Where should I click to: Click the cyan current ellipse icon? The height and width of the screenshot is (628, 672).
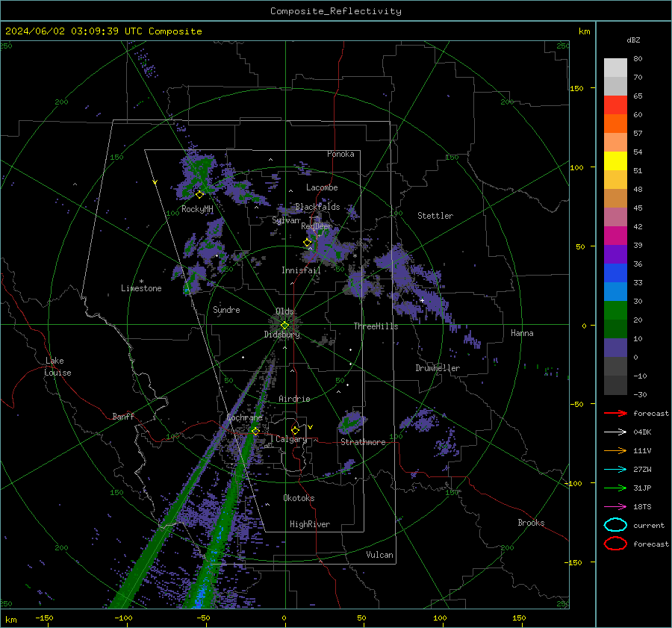click(x=615, y=525)
